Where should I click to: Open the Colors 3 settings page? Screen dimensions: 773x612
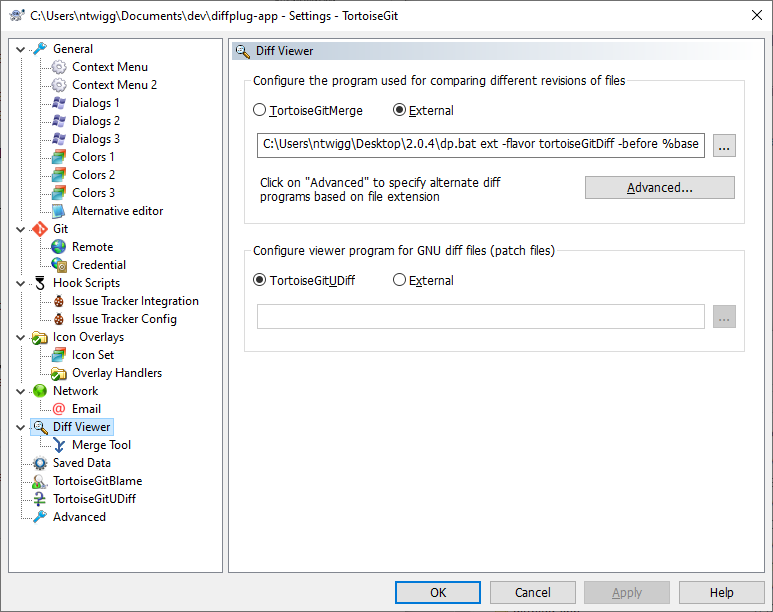tap(93, 193)
